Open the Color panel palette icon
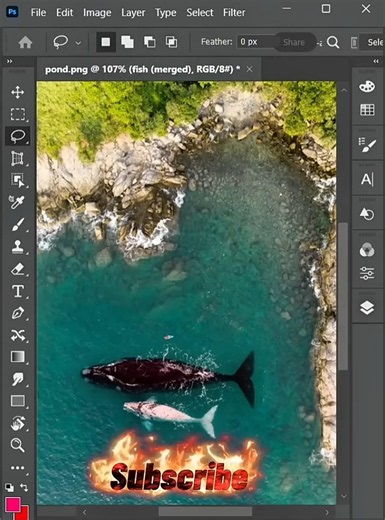Screen dimensions: 385x520 (x=367, y=87)
